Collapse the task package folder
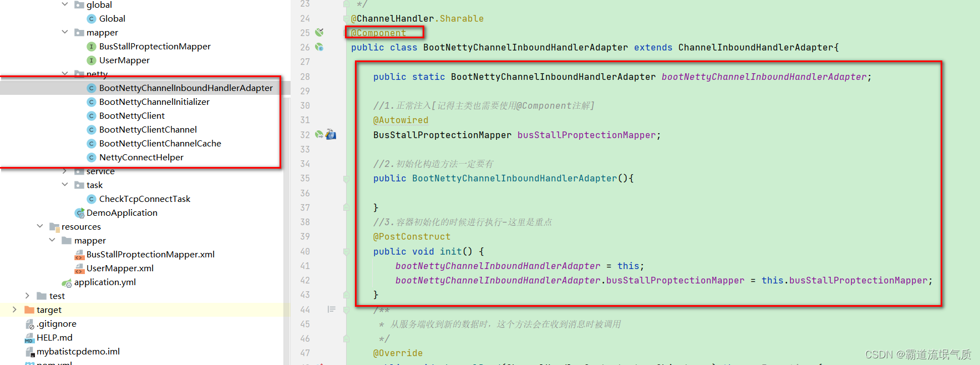The height and width of the screenshot is (365, 980). click(x=65, y=185)
